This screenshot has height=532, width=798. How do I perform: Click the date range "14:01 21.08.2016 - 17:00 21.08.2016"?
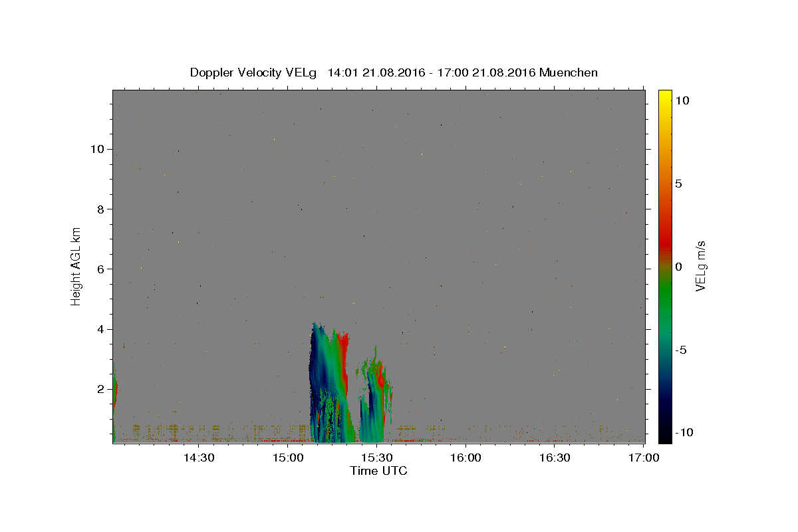point(432,72)
